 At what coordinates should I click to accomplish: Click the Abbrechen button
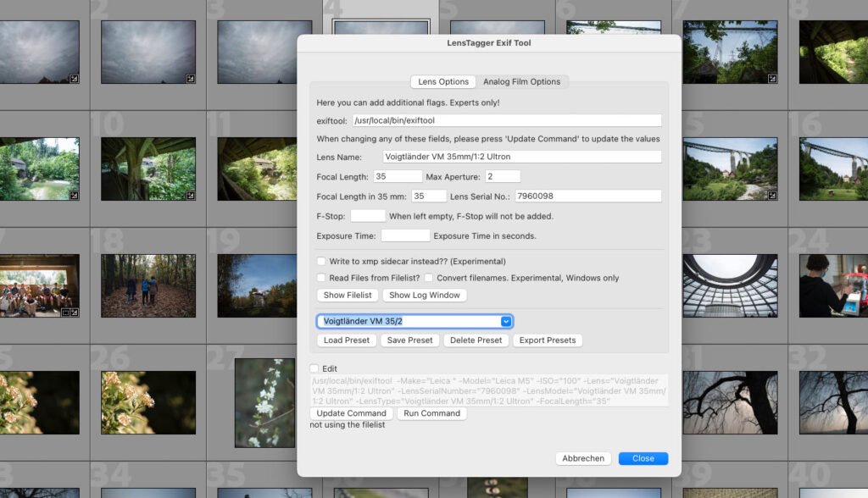pyautogui.click(x=583, y=458)
